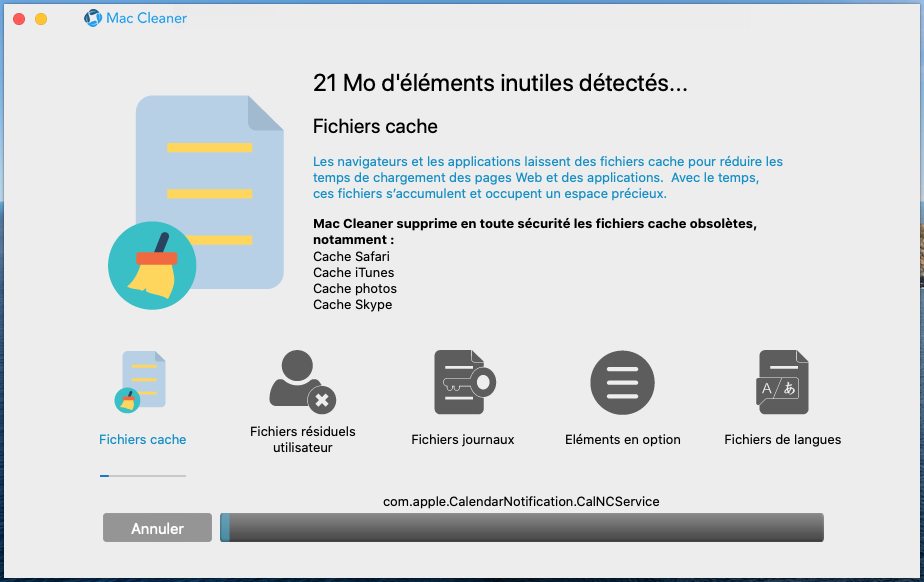Click the Fichiers de langues label
Screen dimensions: 924x582
[783, 439]
